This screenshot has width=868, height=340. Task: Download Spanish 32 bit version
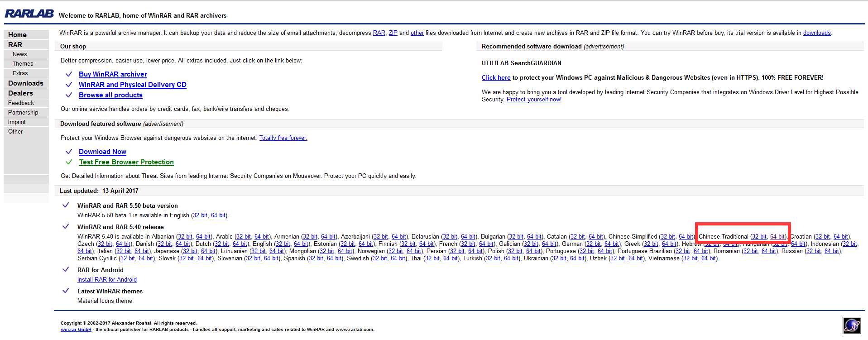(316, 259)
